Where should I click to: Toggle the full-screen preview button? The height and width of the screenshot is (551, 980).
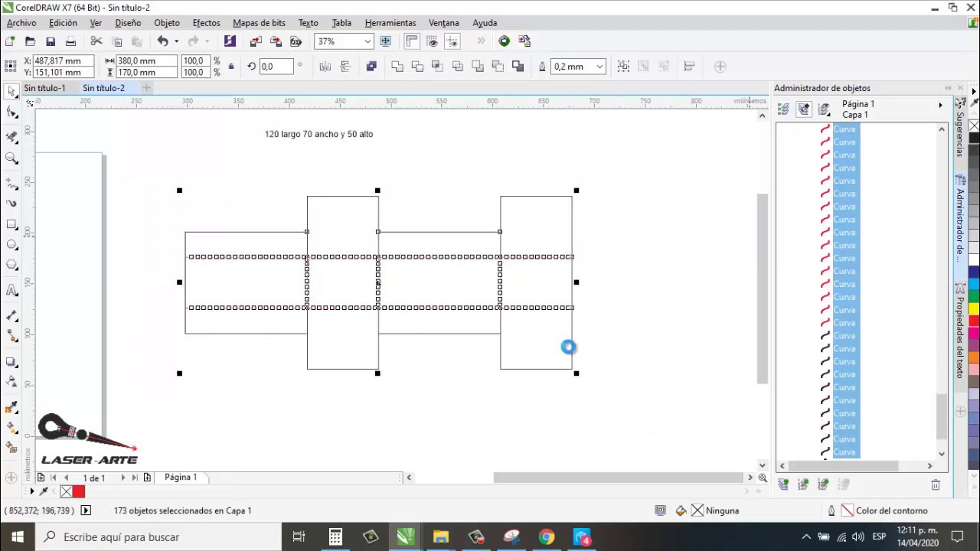[386, 41]
